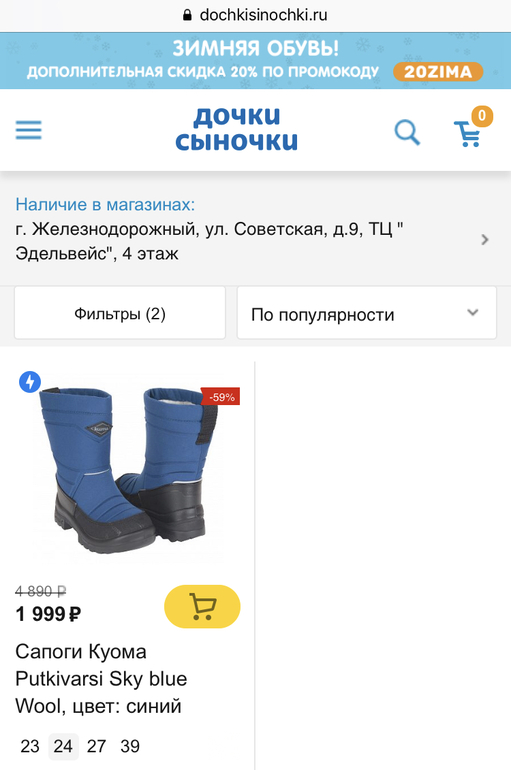Image resolution: width=511 pixels, height=770 pixels.
Task: Tap the padlock icon in address bar
Action: click(187, 15)
